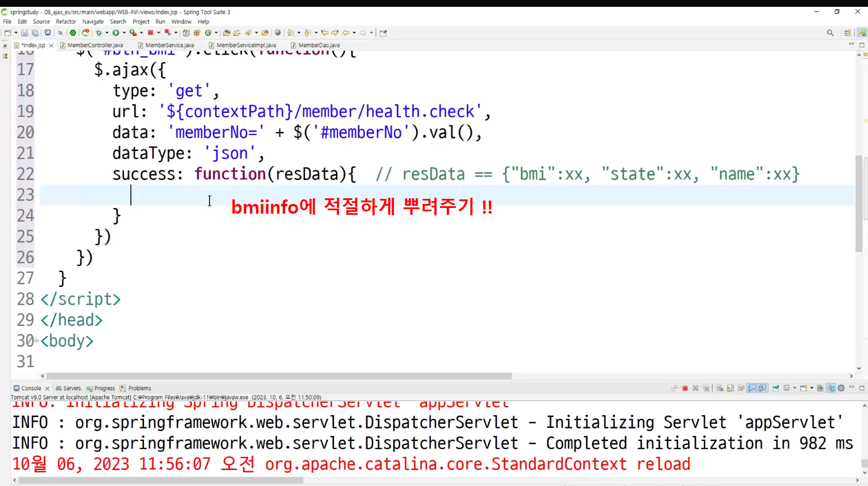Click the Previous Annotation arrow icon
This screenshot has height=486, width=868.
pyautogui.click(x=307, y=33)
